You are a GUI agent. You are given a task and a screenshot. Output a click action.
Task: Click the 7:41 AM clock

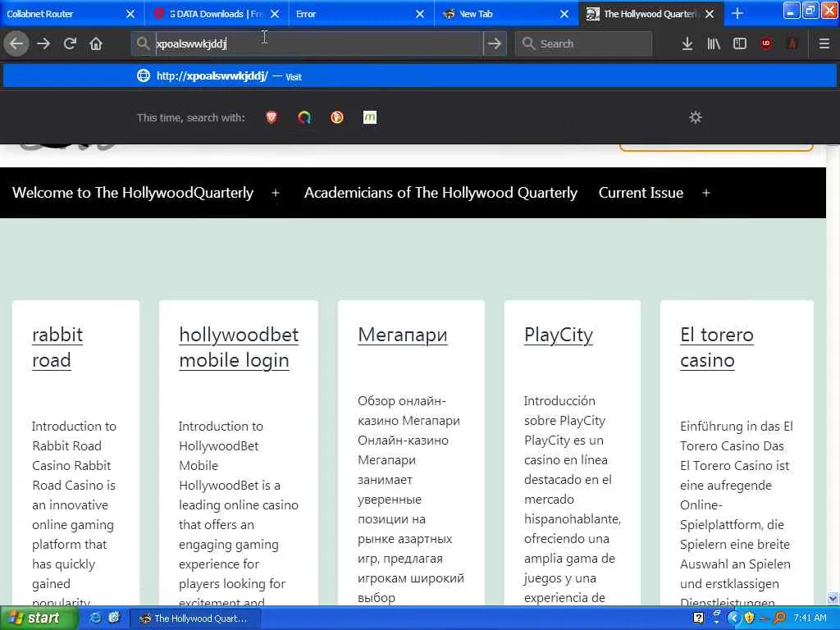(810, 619)
